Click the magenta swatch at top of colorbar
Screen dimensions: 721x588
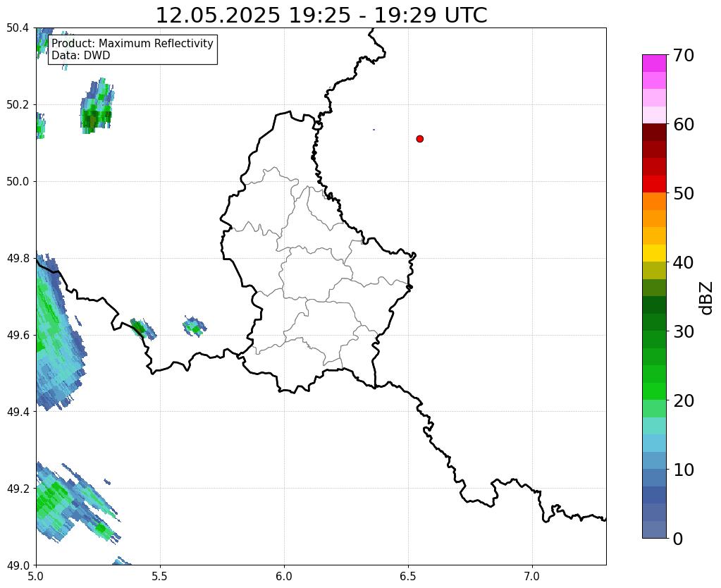pyautogui.click(x=654, y=63)
